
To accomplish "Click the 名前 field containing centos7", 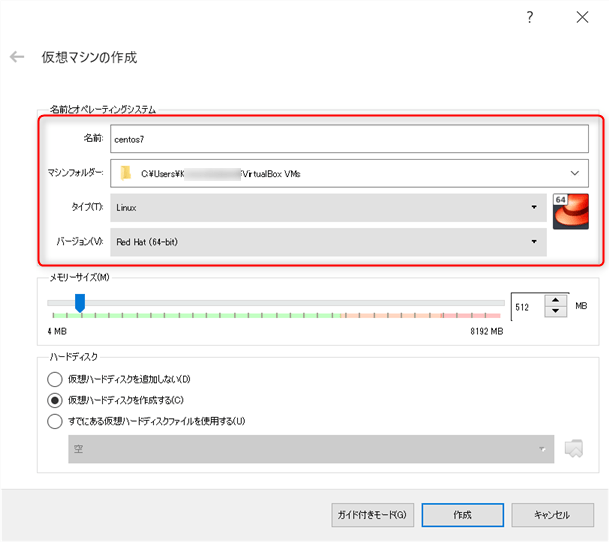I will click(349, 139).
